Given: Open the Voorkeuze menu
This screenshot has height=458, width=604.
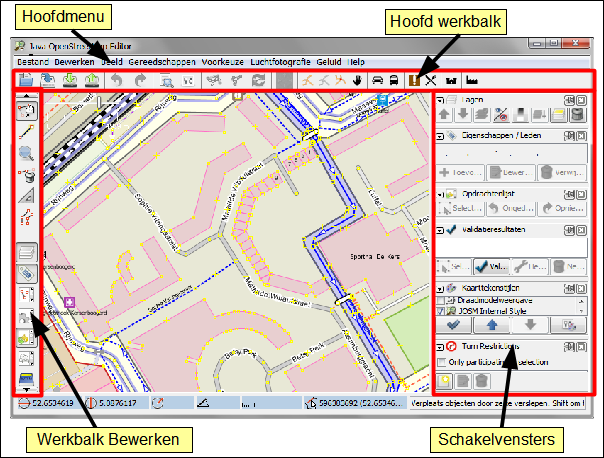Looking at the screenshot, I should [x=223, y=62].
